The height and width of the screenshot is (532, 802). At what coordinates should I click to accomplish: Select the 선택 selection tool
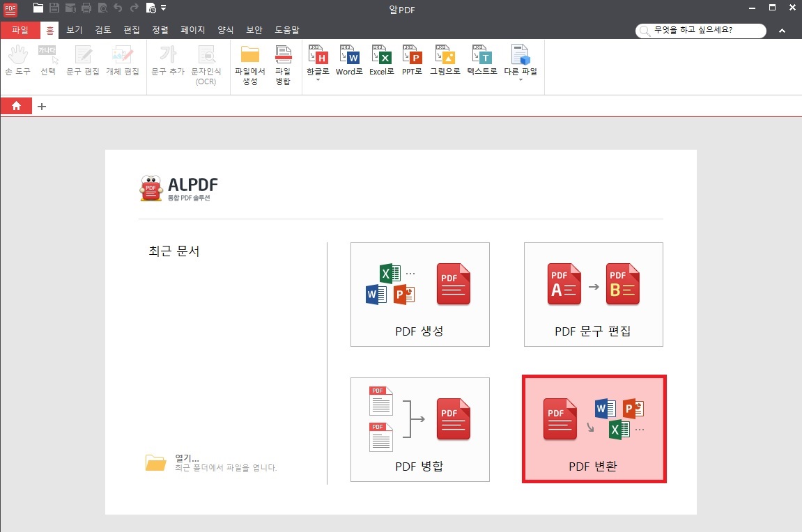[x=48, y=61]
